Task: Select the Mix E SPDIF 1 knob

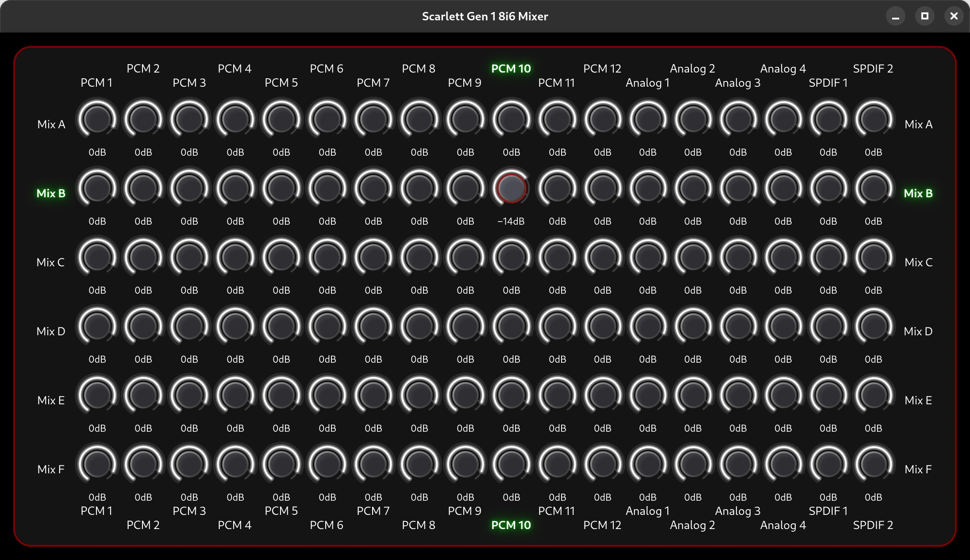Action: (x=828, y=395)
